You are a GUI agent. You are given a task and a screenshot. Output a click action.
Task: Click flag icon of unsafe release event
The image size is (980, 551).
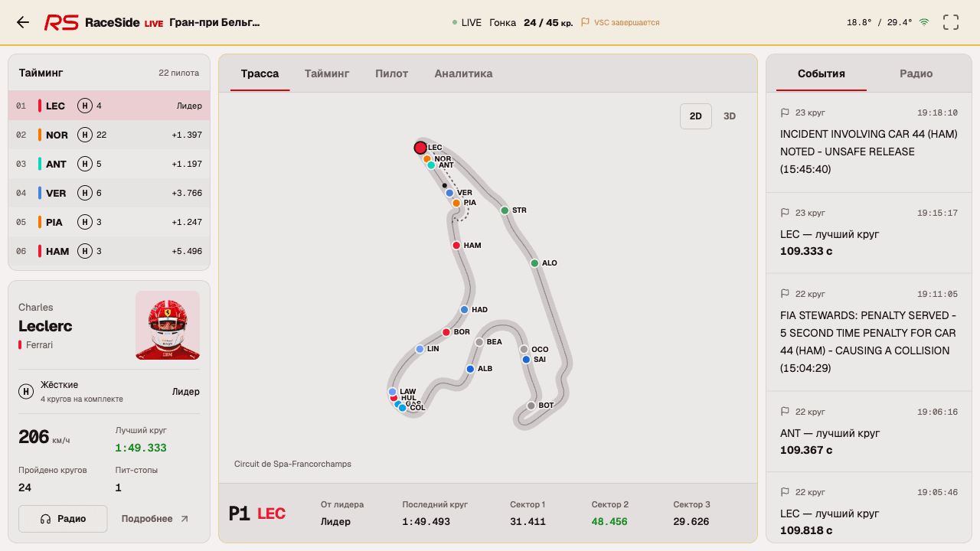click(x=785, y=112)
